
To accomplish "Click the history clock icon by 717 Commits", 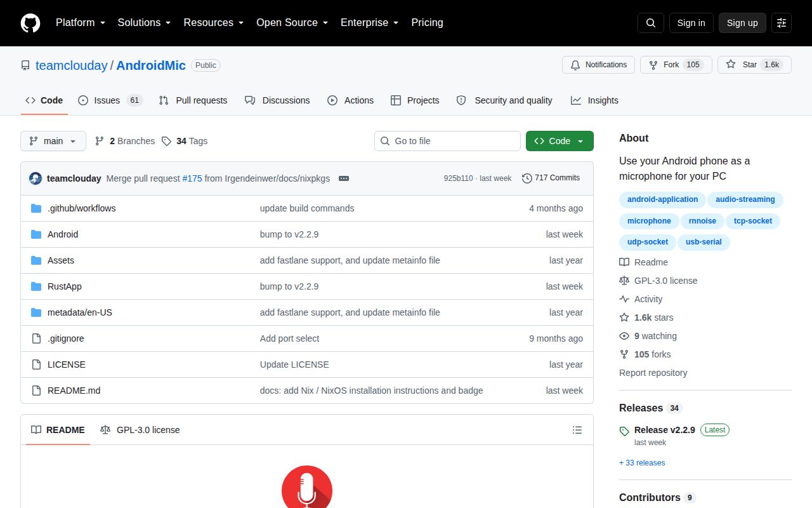I will pyautogui.click(x=527, y=178).
